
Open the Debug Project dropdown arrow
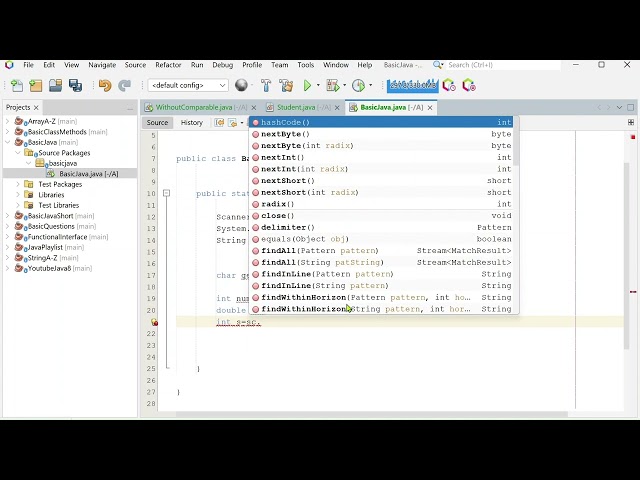tap(344, 85)
